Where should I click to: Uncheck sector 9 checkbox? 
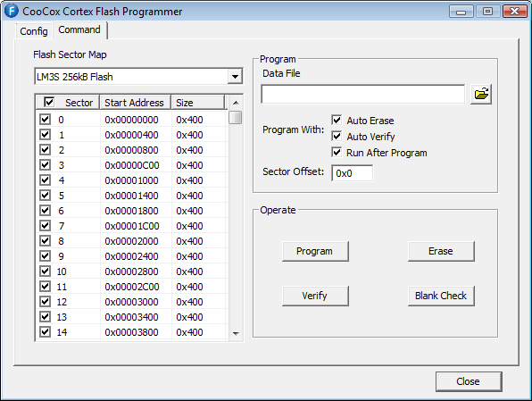pos(45,256)
